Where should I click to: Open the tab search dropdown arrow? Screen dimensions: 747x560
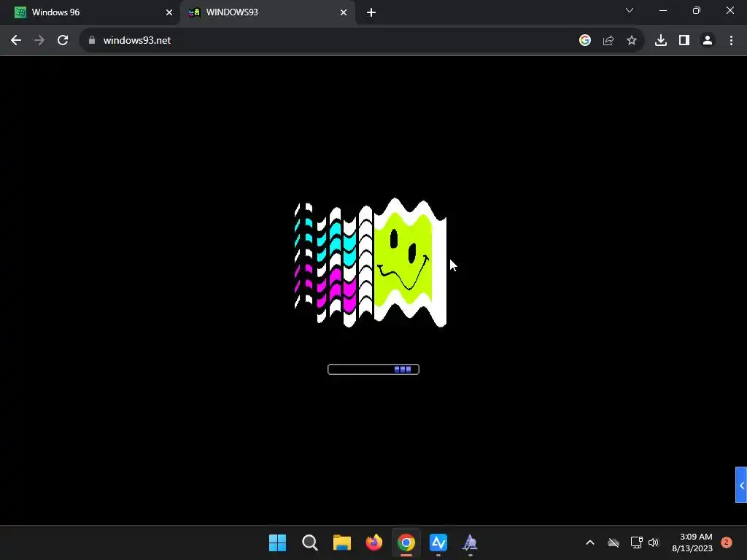(x=630, y=10)
